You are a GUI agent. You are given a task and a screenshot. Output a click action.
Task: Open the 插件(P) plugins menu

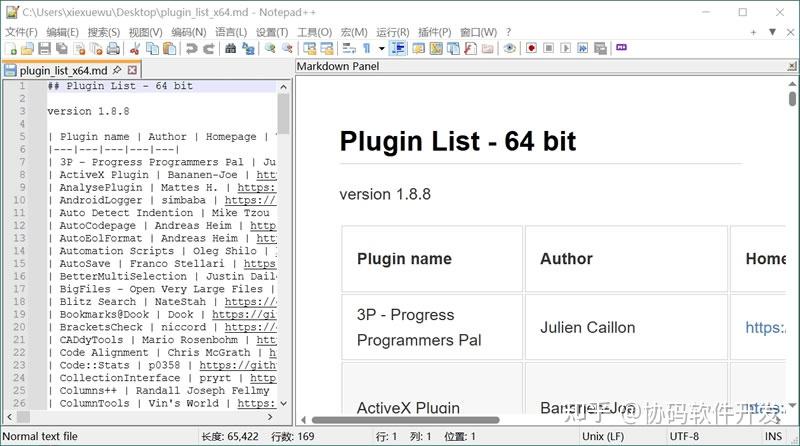pyautogui.click(x=435, y=32)
